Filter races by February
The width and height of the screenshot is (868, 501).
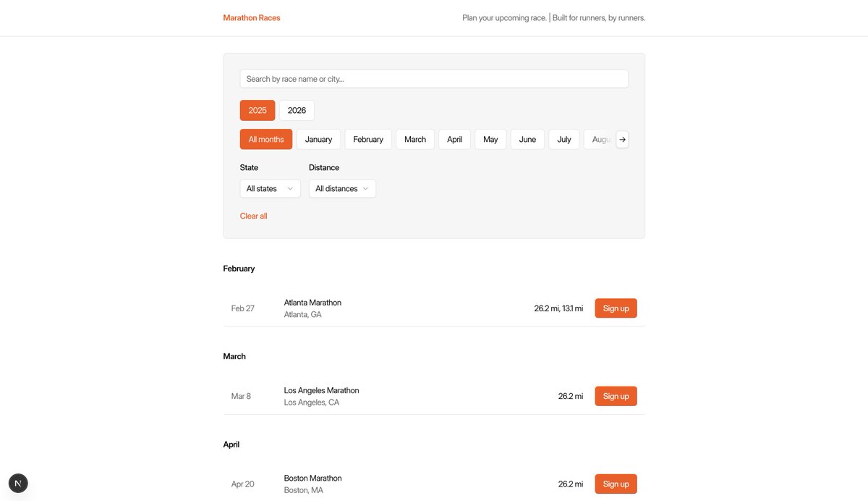point(368,139)
